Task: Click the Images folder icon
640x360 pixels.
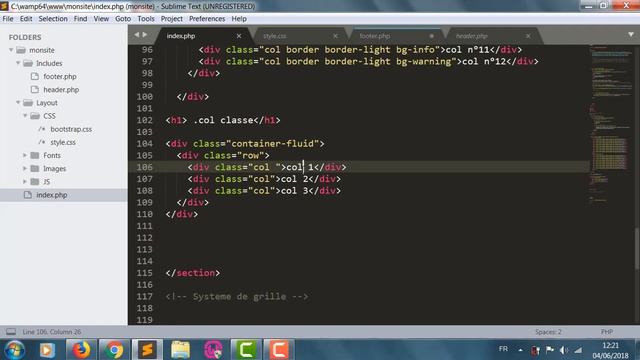Action: click(x=35, y=169)
